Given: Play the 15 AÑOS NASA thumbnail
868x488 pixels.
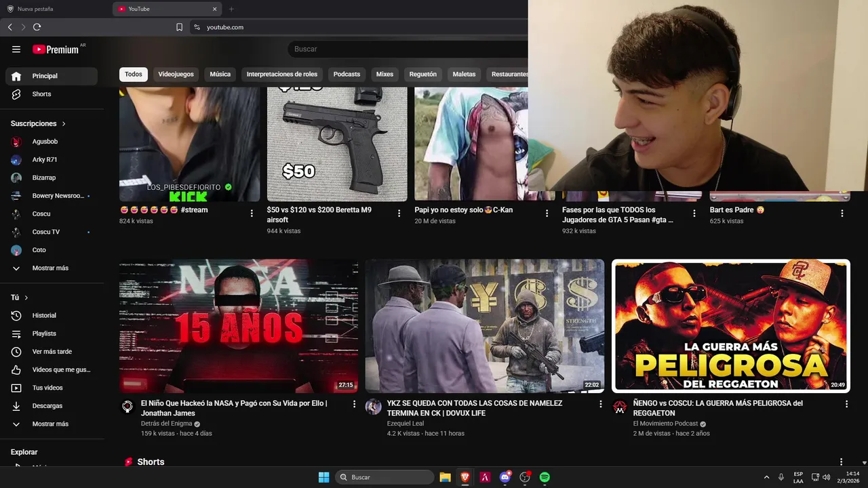Looking at the screenshot, I should pos(239,326).
